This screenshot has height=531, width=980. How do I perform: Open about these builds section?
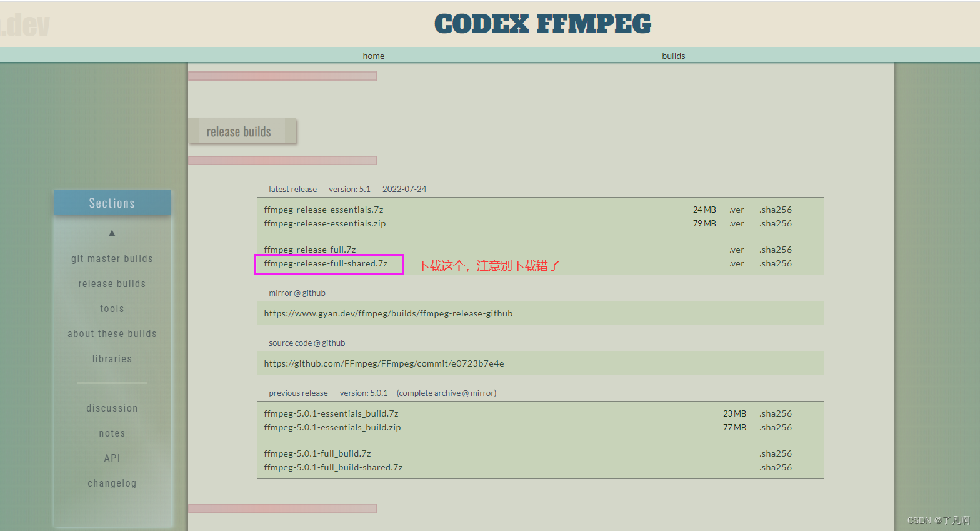(x=112, y=334)
